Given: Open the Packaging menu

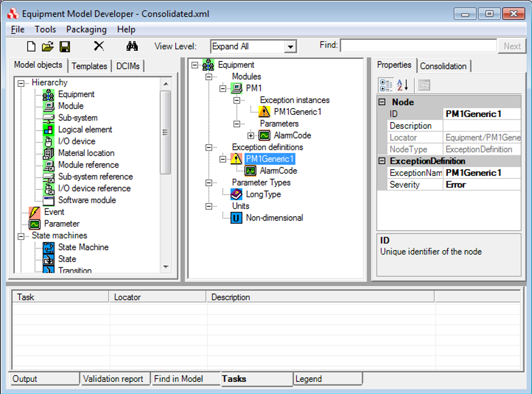Looking at the screenshot, I should point(86,29).
